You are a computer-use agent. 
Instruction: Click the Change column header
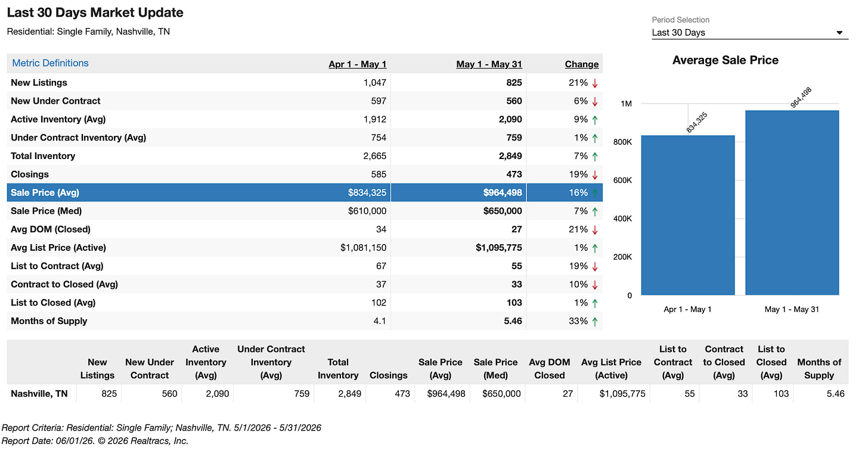(x=581, y=64)
